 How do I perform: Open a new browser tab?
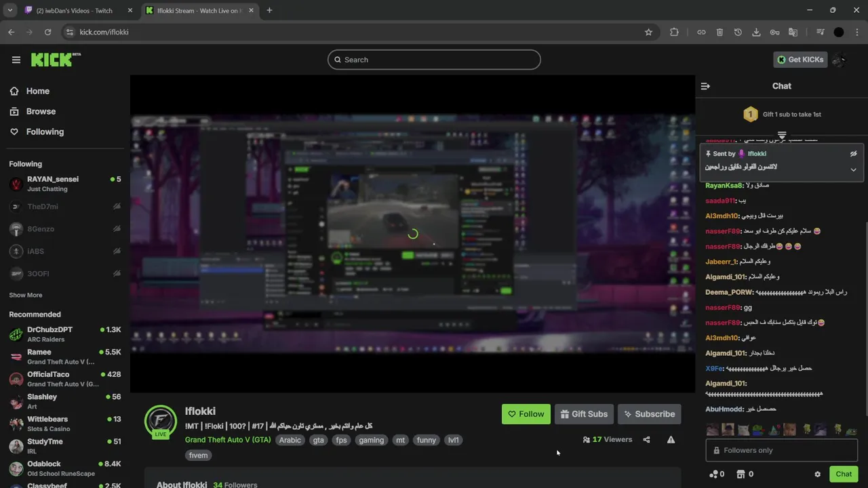pos(269,10)
